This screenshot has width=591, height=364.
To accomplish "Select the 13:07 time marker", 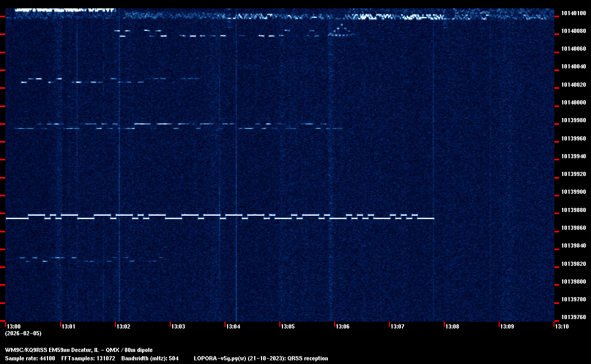I will 397,326.
